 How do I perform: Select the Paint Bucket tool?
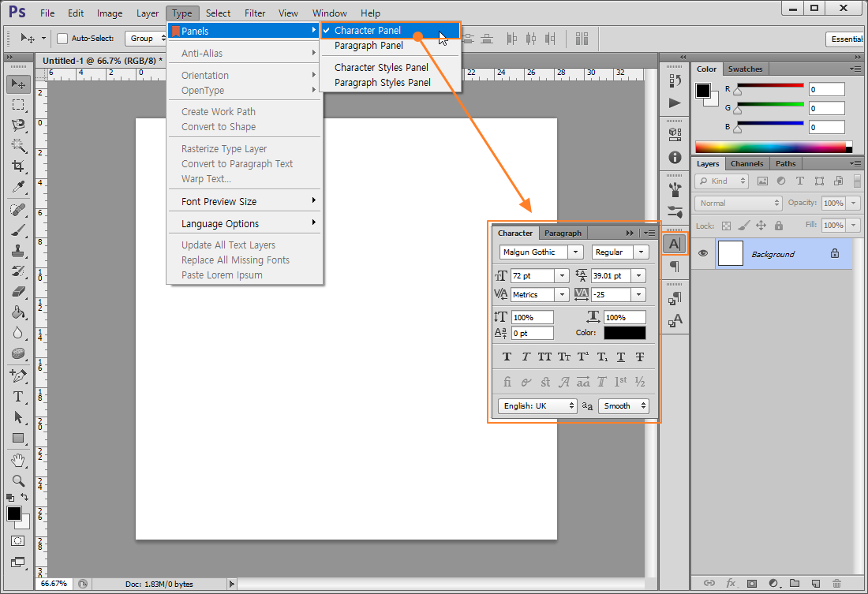[x=18, y=312]
